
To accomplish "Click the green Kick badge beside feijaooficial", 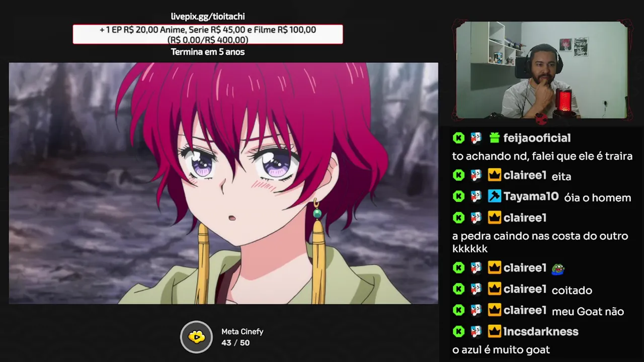I will click(x=458, y=138).
